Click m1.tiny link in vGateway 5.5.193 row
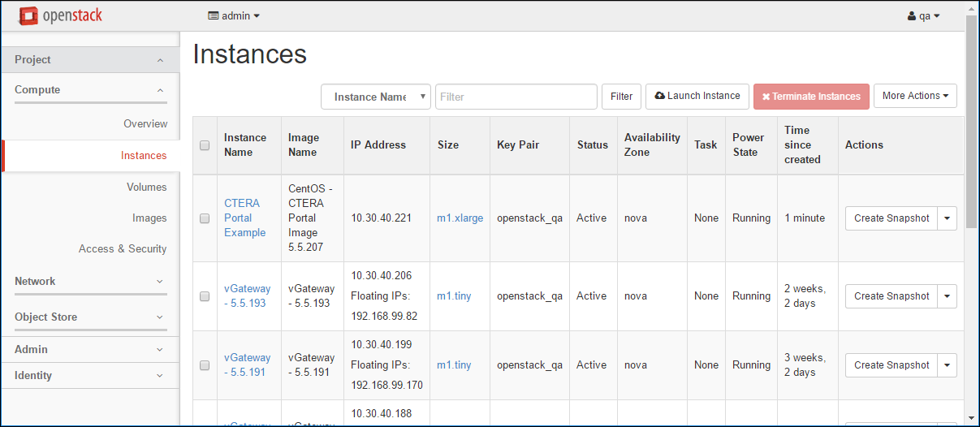This screenshot has height=427, width=980. pos(454,296)
